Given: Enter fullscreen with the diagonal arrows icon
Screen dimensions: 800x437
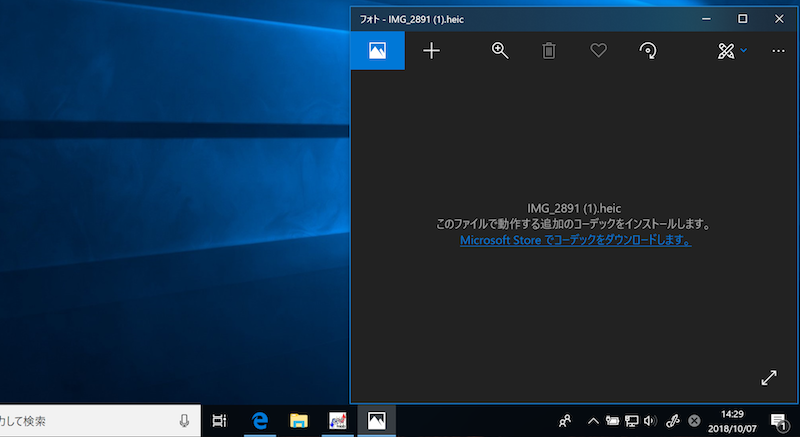Looking at the screenshot, I should click(768, 377).
